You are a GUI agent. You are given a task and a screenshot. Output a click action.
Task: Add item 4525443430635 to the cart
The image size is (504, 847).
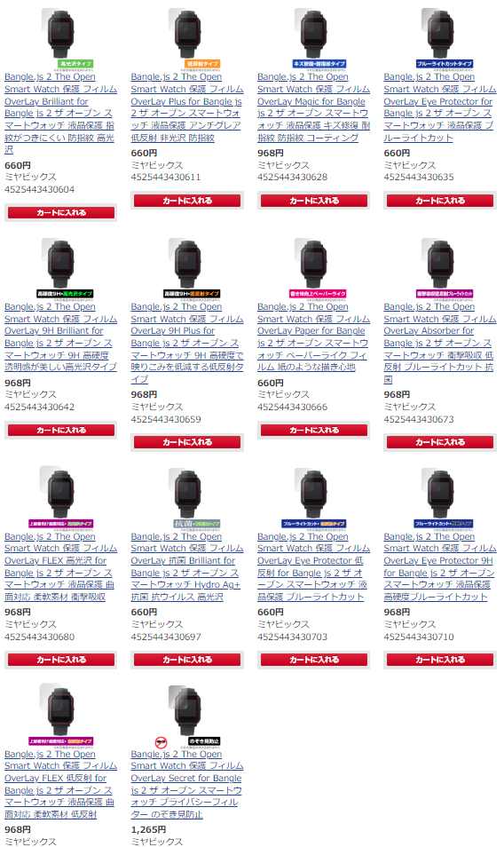click(440, 200)
